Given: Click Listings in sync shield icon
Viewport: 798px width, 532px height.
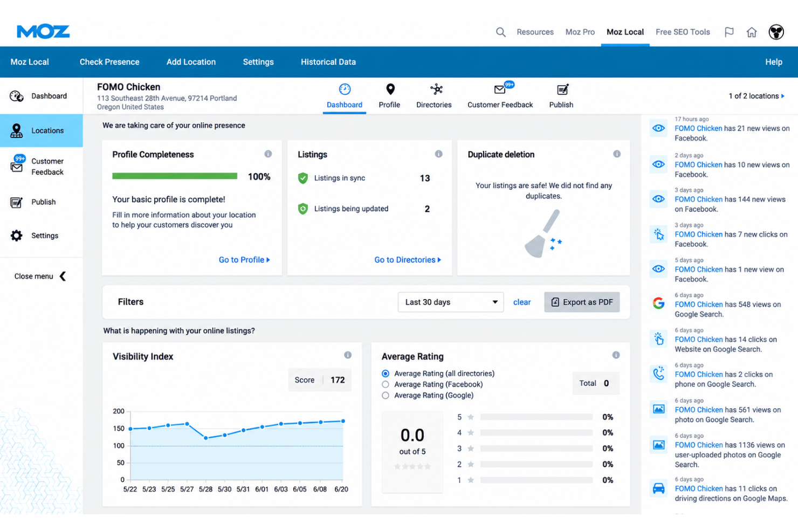Looking at the screenshot, I should (303, 178).
